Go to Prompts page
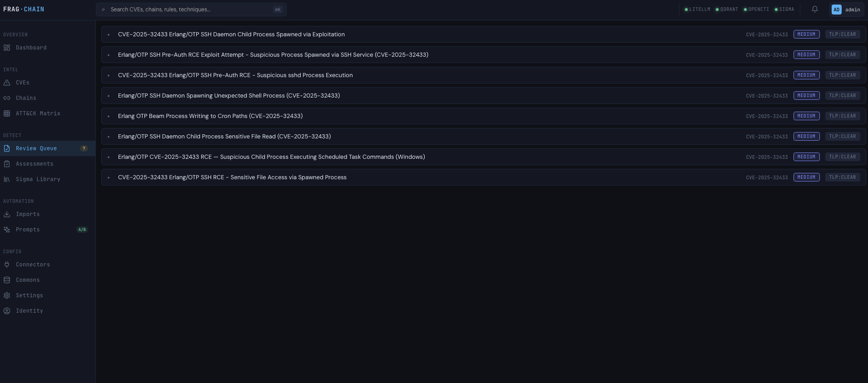Viewport: 868px width, 383px height. coord(47,230)
